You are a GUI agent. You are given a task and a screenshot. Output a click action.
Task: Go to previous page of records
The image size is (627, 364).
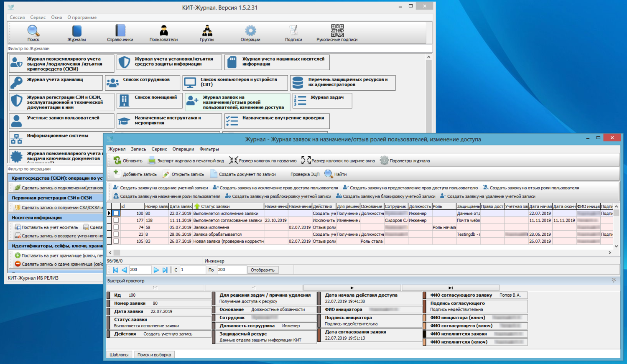pos(124,270)
